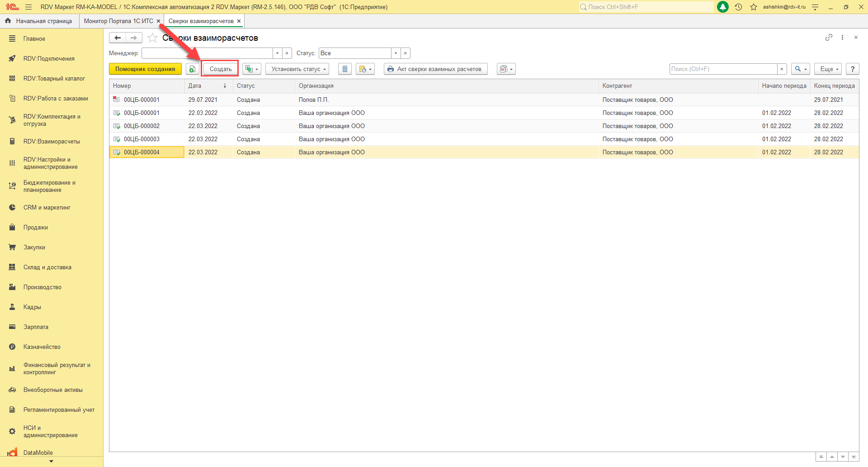The width and height of the screenshot is (868, 467).
Task: Open the Менеджер dropdown list
Action: click(x=277, y=53)
